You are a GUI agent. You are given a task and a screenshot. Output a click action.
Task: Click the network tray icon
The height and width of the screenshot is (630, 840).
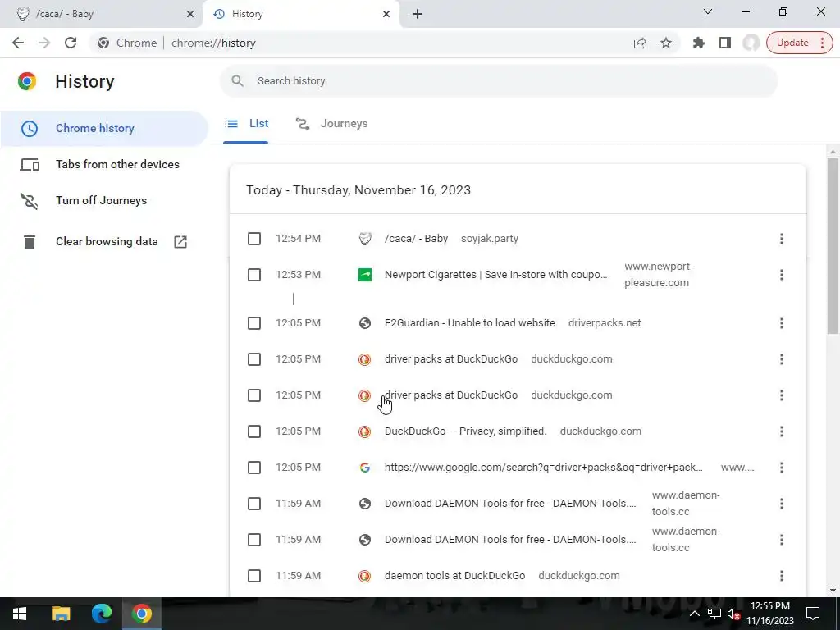714,614
